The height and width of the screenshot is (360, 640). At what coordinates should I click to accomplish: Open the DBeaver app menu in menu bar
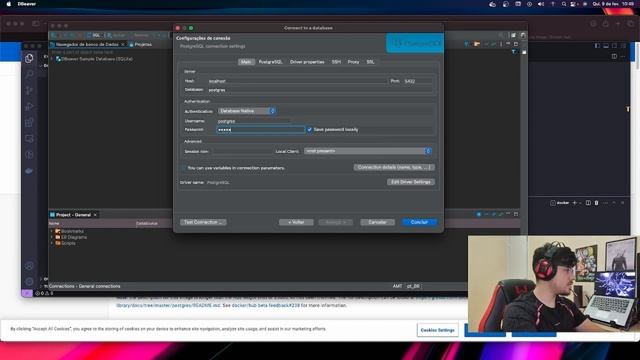click(27, 4)
